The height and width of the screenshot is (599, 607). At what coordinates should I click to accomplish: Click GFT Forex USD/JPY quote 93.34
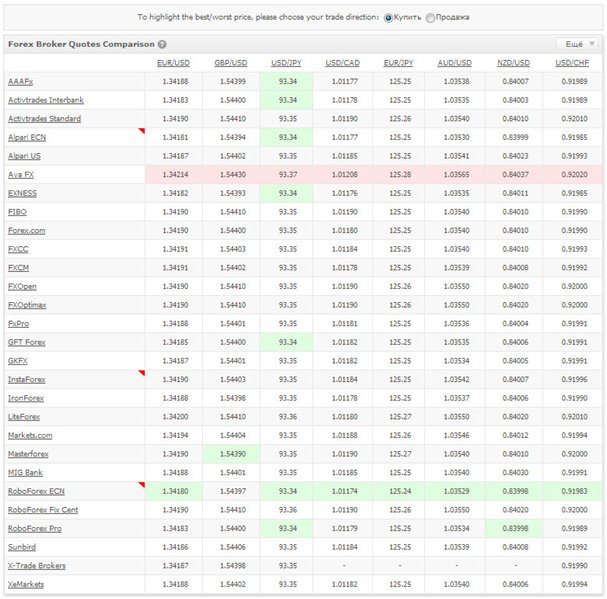288,342
